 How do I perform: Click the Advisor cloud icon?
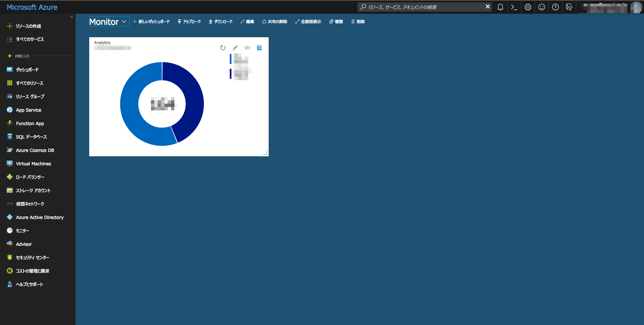(x=10, y=244)
